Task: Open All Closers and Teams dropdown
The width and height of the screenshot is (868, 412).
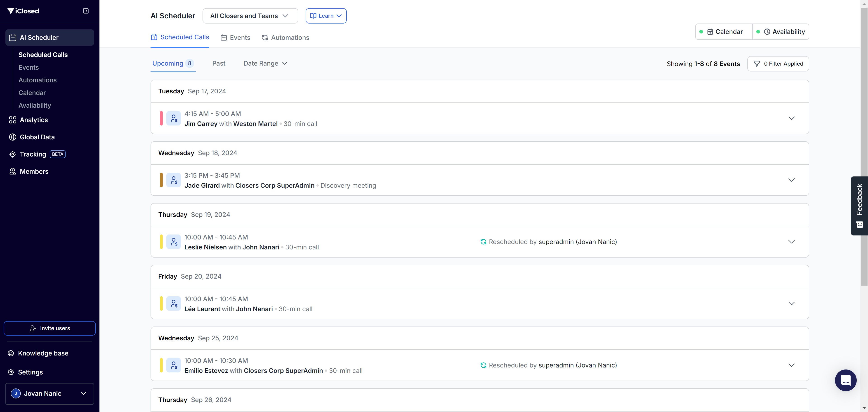Action: pos(250,16)
